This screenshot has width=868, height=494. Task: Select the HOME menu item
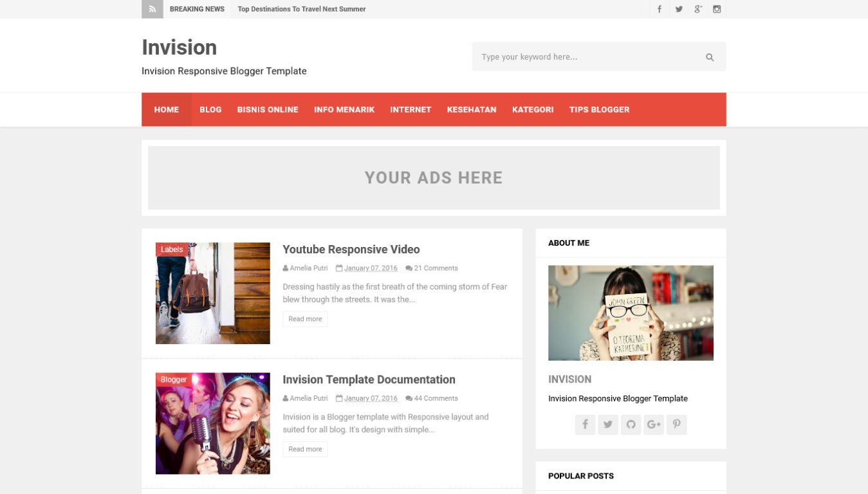pos(167,109)
